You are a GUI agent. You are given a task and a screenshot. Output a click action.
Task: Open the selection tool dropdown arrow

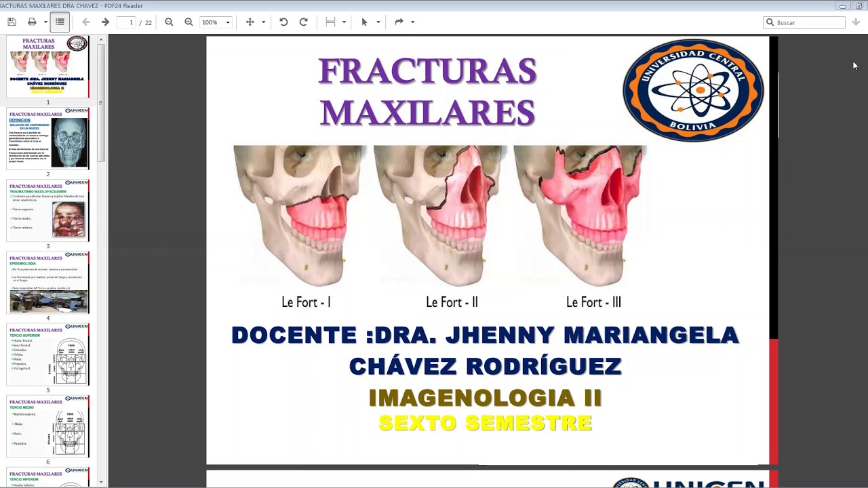tap(378, 22)
